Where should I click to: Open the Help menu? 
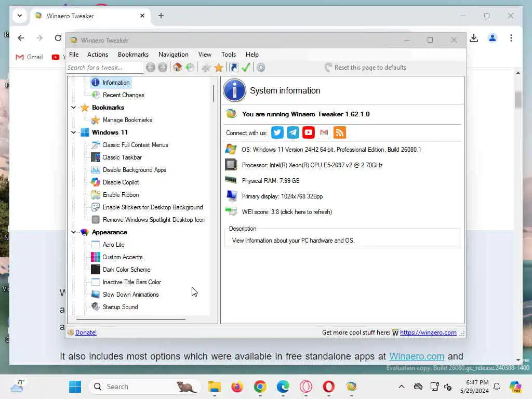[x=252, y=54]
